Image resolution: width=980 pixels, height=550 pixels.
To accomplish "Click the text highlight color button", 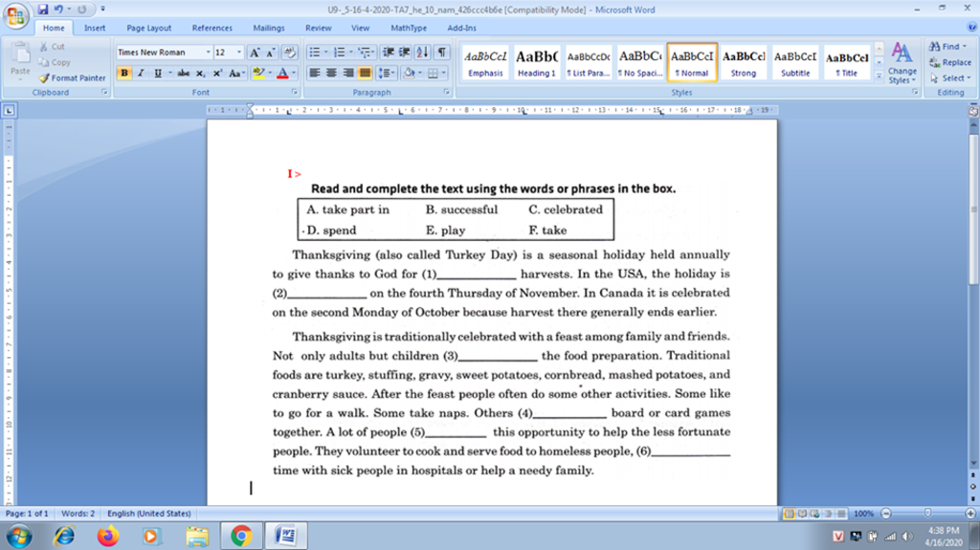I will pos(258,73).
